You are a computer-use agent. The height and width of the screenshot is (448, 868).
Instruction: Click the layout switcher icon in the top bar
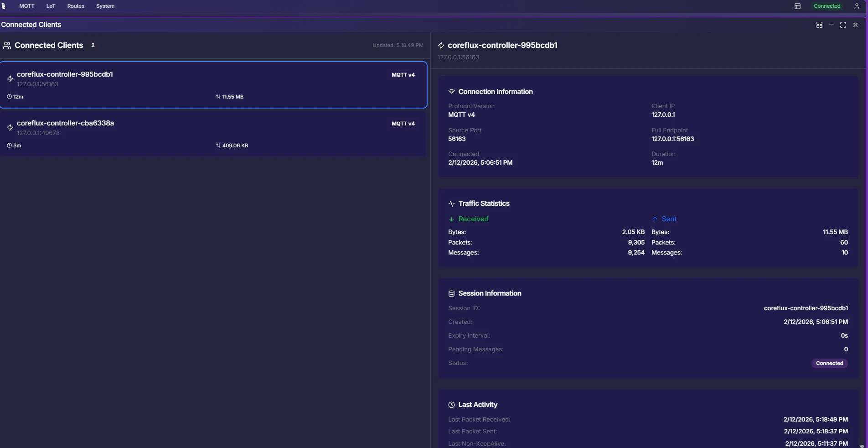[x=797, y=6]
